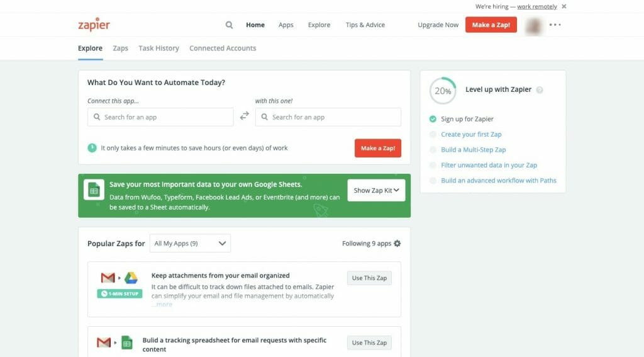Click the Gmail icon in attachments Zap
The width and height of the screenshot is (644, 357).
click(x=108, y=278)
